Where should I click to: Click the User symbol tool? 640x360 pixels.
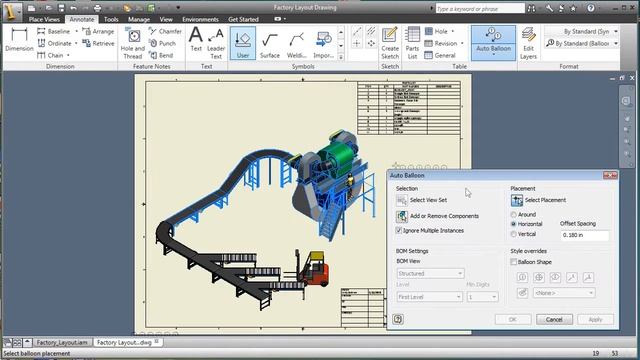click(x=243, y=43)
